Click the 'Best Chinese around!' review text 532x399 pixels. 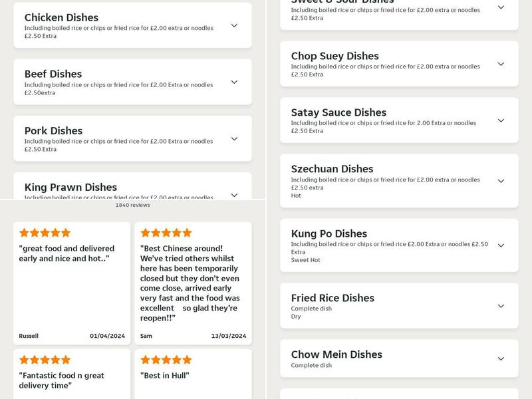[x=193, y=285]
